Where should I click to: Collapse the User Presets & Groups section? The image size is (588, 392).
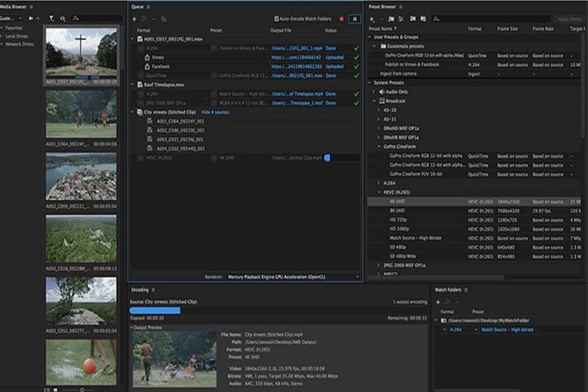[370, 38]
